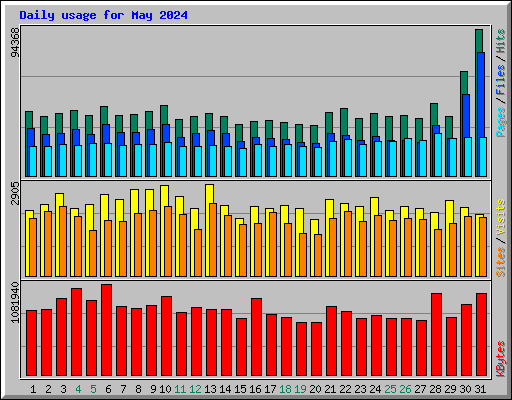Click the orange sites bar for day 5
512x400 pixels.
pyautogui.click(x=93, y=253)
